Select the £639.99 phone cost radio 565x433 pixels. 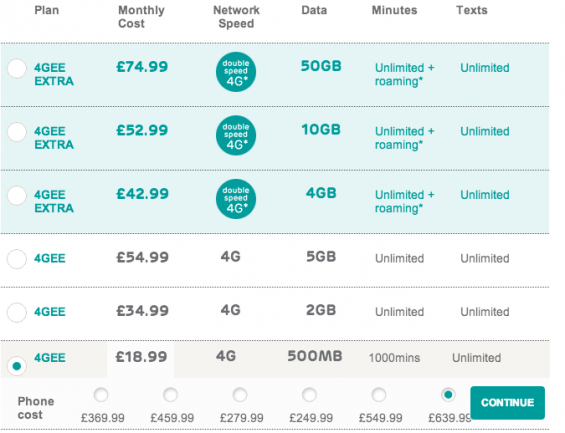tap(448, 395)
